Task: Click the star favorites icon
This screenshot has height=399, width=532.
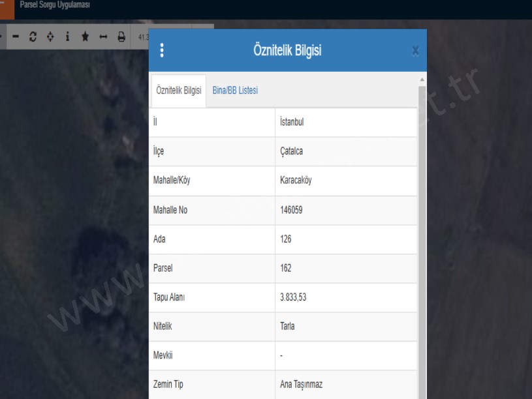Action: point(85,37)
